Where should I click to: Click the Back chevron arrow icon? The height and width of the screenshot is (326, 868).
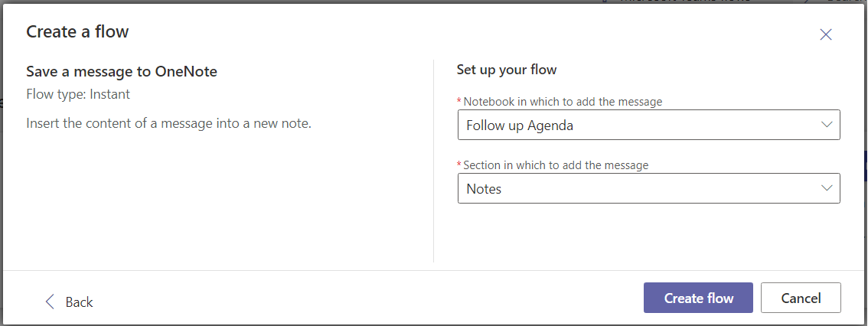pos(50,302)
